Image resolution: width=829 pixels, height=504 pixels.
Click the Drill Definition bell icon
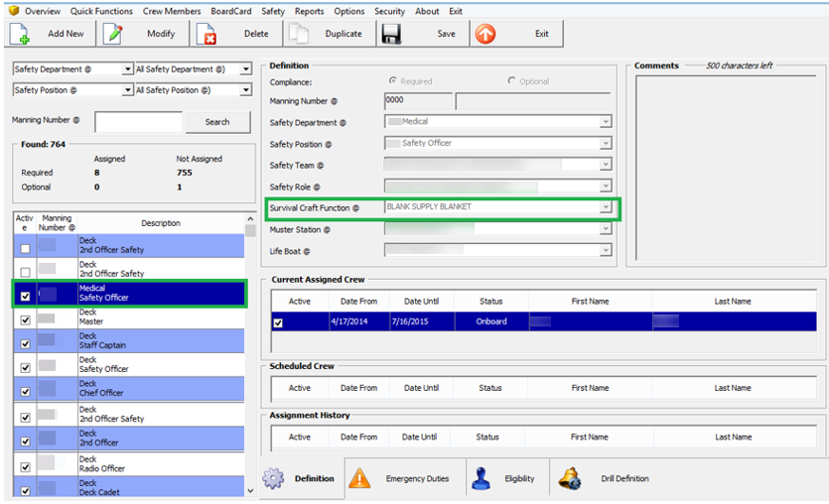click(570, 478)
